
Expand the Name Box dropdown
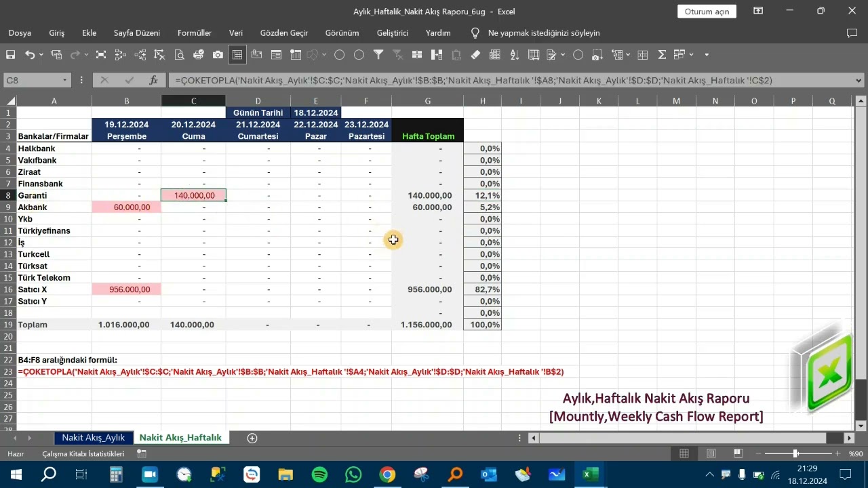(65, 80)
